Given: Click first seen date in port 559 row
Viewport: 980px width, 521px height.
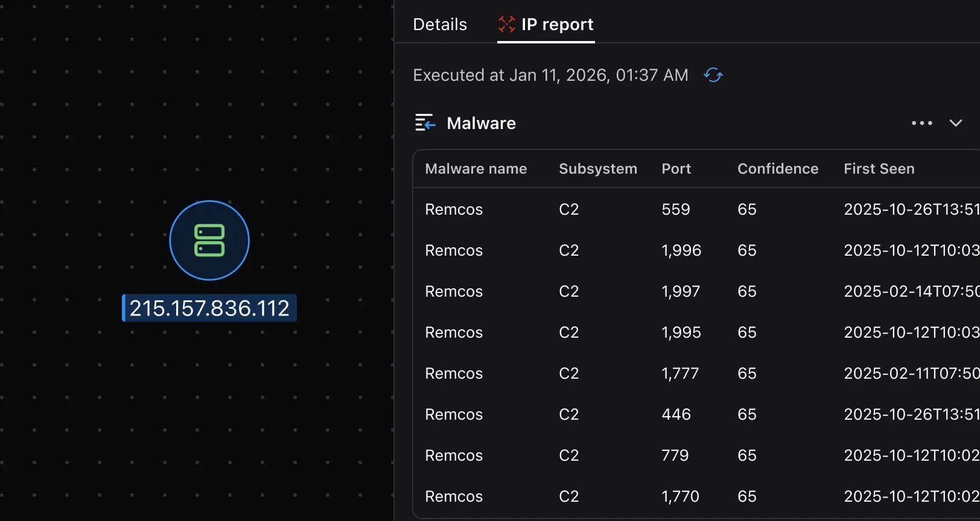Looking at the screenshot, I should [911, 209].
